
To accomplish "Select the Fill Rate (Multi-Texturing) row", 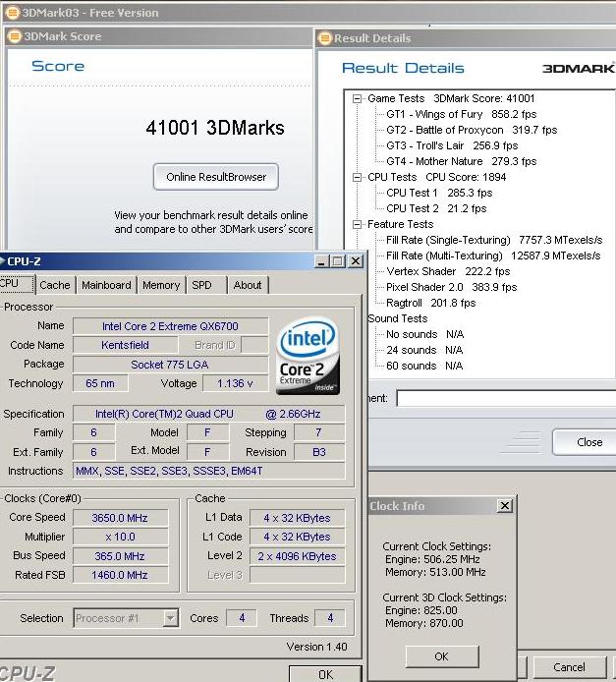I will pyautogui.click(x=493, y=256).
